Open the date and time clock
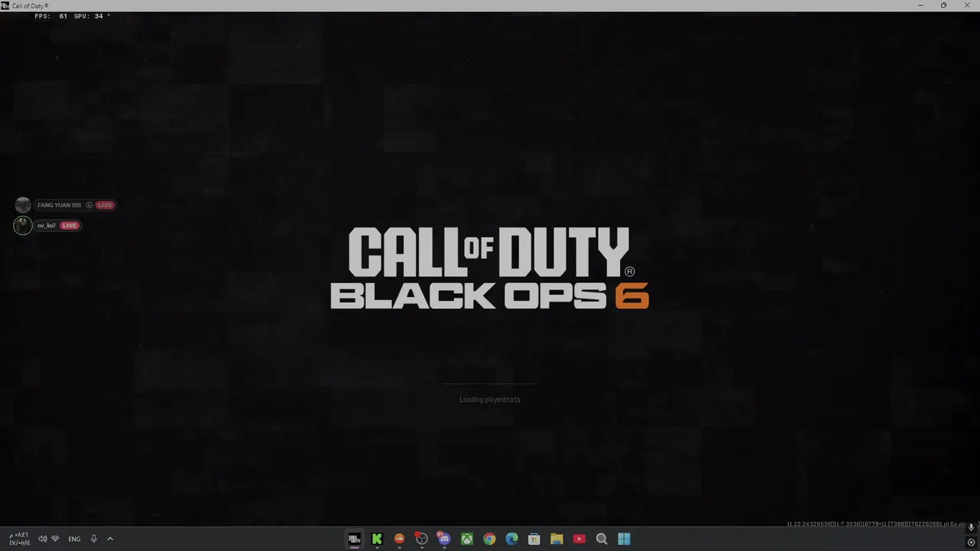Viewport: 980px width, 551px height. (x=19, y=539)
